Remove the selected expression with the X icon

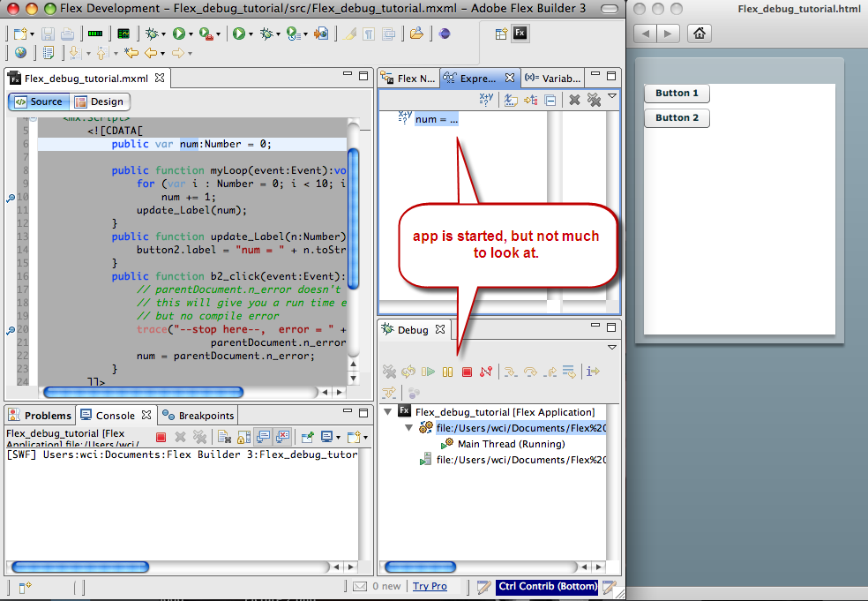click(x=574, y=99)
